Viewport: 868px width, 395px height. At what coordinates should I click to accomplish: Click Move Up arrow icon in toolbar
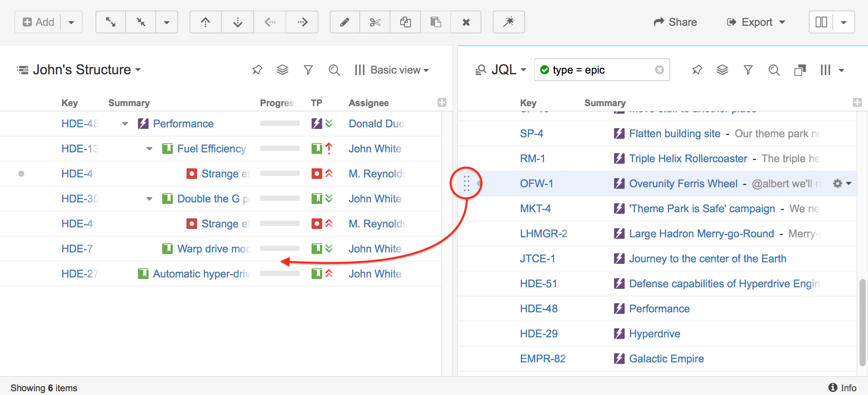pyautogui.click(x=205, y=22)
